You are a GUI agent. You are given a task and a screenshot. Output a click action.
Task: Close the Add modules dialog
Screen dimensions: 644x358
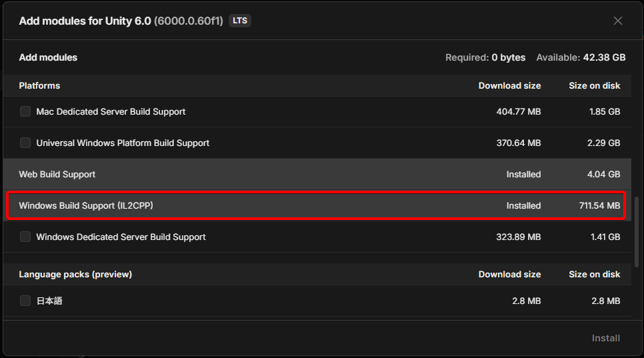click(x=618, y=21)
